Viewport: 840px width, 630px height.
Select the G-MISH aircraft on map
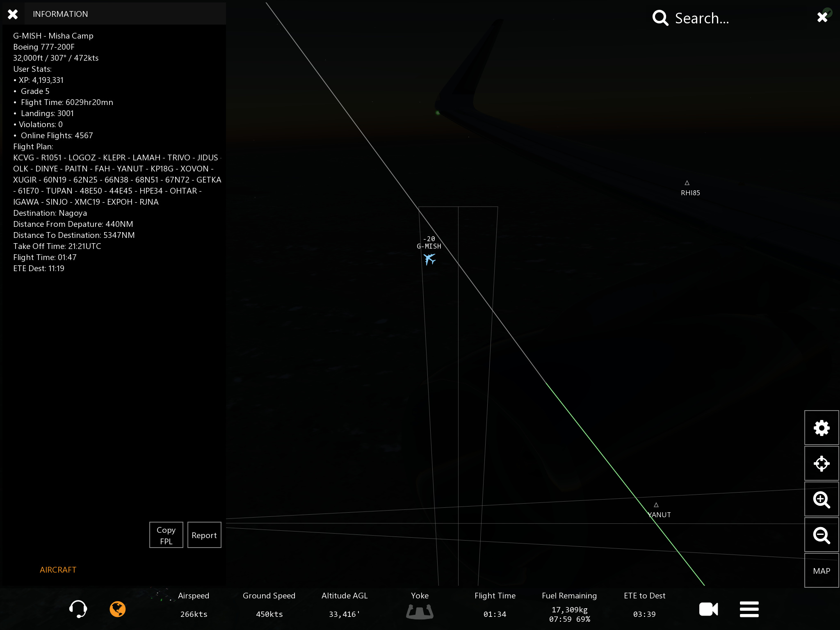click(429, 259)
